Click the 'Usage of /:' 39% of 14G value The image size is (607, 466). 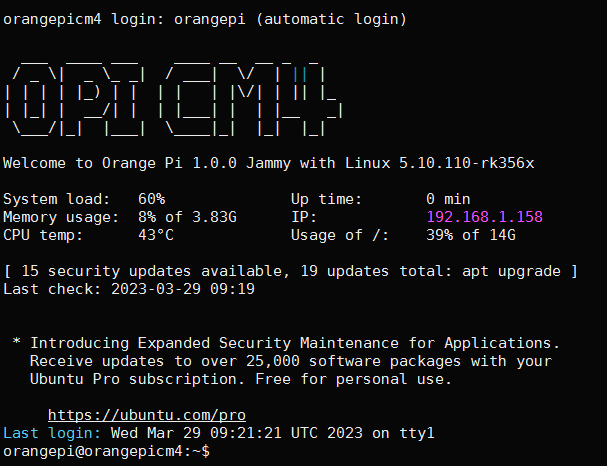(x=471, y=235)
